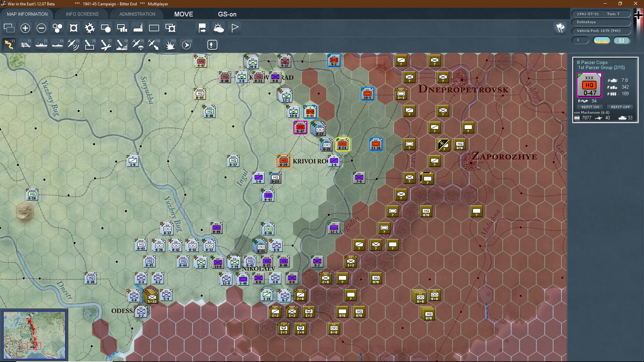This screenshot has height=362, width=644.
Task: Select the F2 rail move mode icon
Action: pos(25,45)
